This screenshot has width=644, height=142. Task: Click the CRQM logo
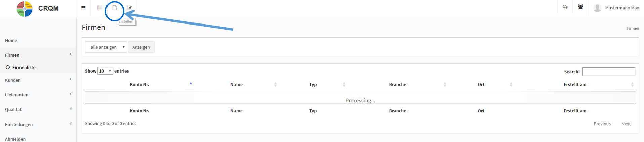click(x=25, y=9)
